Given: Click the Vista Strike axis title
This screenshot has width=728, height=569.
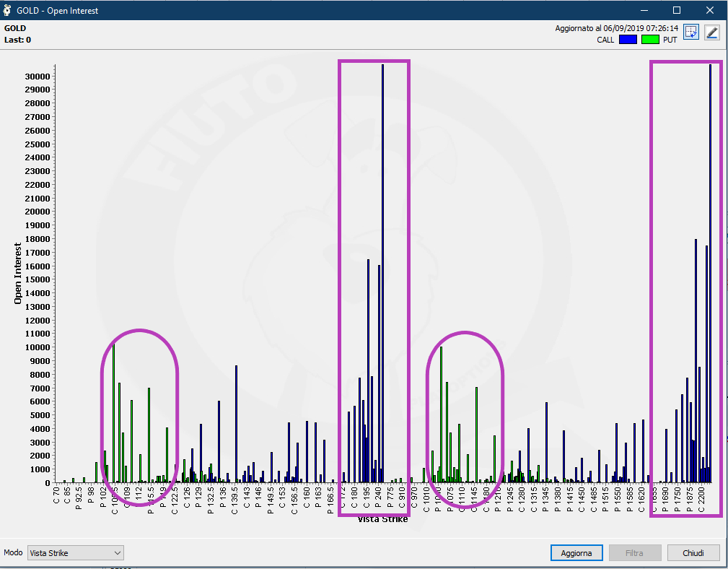Looking at the screenshot, I should (x=382, y=519).
